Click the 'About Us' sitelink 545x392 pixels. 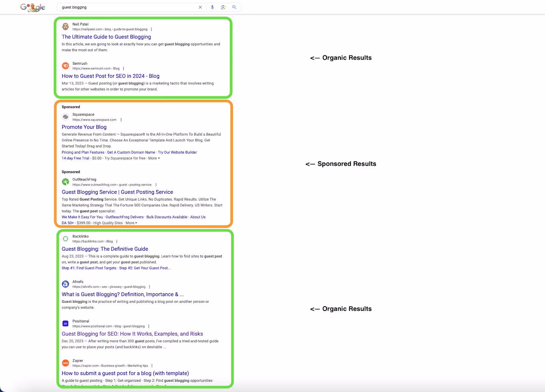pyautogui.click(x=198, y=217)
